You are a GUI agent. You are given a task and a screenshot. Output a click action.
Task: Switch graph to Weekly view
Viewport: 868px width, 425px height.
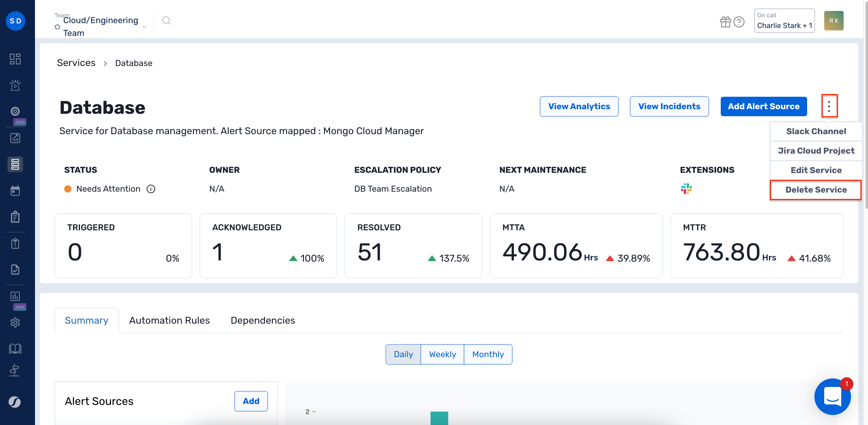pos(442,354)
